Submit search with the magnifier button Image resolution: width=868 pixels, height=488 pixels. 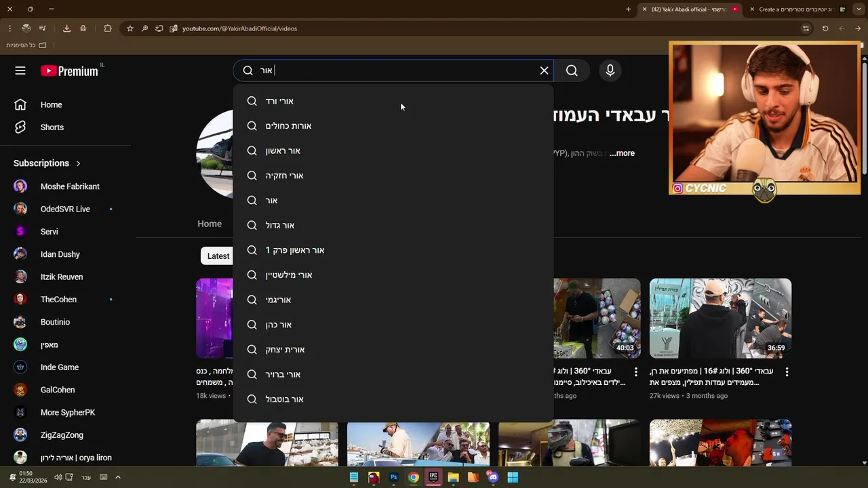tap(572, 70)
